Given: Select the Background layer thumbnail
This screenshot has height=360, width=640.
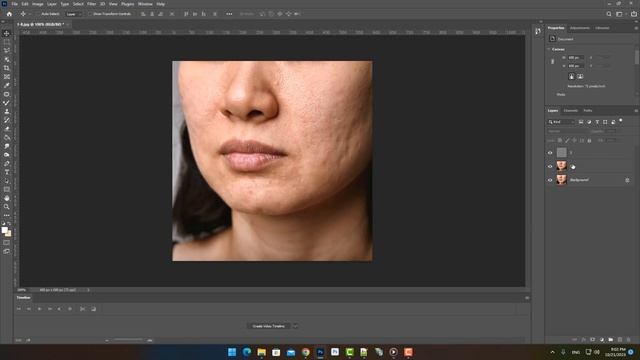Looking at the screenshot, I should click(x=562, y=180).
